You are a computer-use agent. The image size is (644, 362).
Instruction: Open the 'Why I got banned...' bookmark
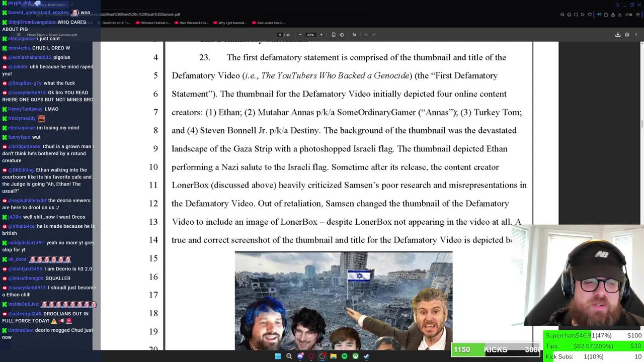coord(229,23)
